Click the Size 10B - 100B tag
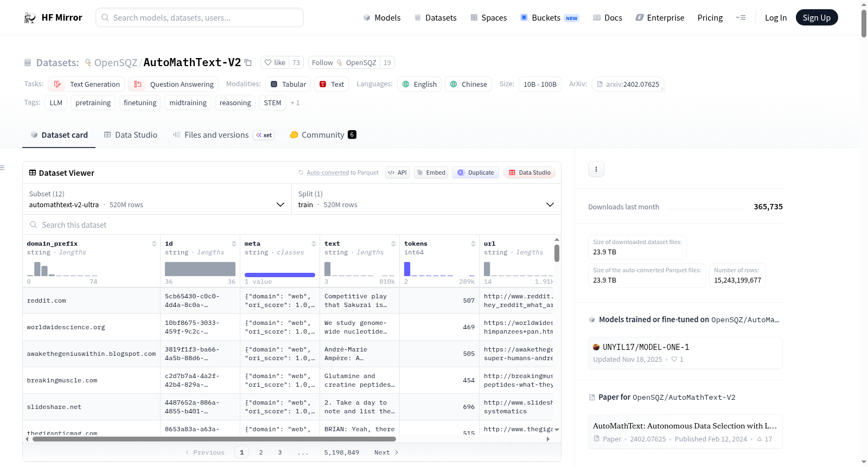 click(540, 84)
